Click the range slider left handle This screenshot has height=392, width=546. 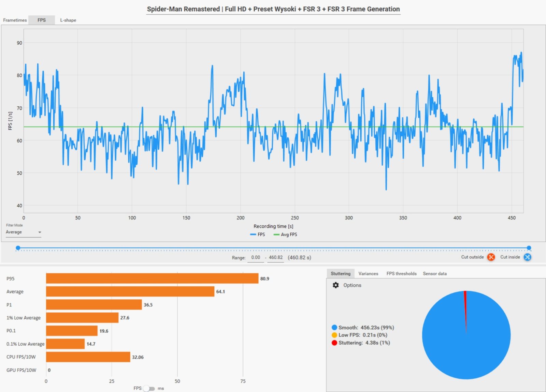pyautogui.click(x=18, y=248)
